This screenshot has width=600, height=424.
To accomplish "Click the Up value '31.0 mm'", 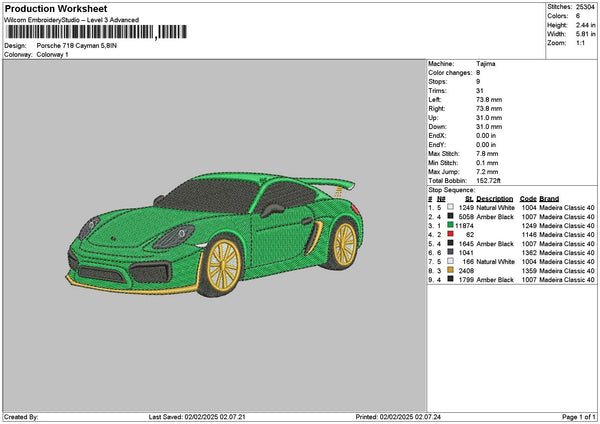I will (x=489, y=118).
